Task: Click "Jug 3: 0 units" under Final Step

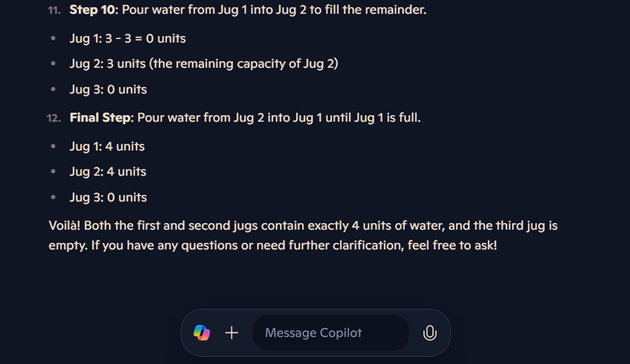Action: 108,197
